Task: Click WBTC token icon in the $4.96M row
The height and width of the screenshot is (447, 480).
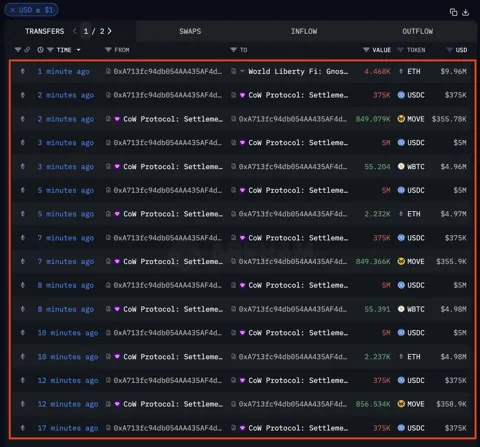Action: coord(401,166)
